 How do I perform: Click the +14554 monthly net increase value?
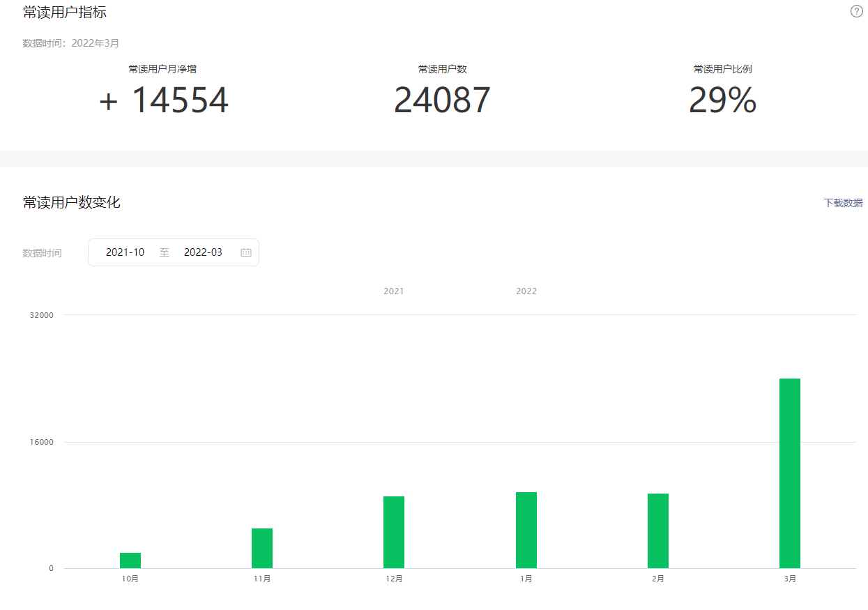tap(164, 100)
